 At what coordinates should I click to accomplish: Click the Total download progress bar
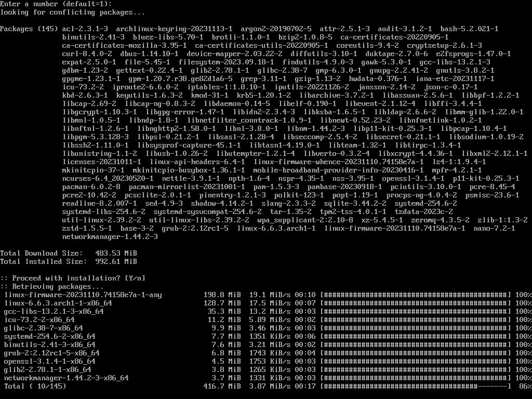point(416,386)
